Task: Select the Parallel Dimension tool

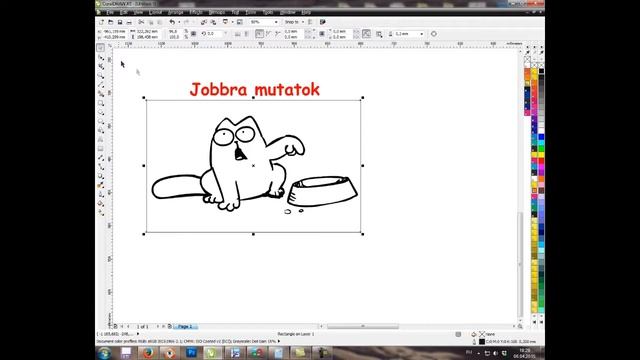Action: tap(101, 158)
